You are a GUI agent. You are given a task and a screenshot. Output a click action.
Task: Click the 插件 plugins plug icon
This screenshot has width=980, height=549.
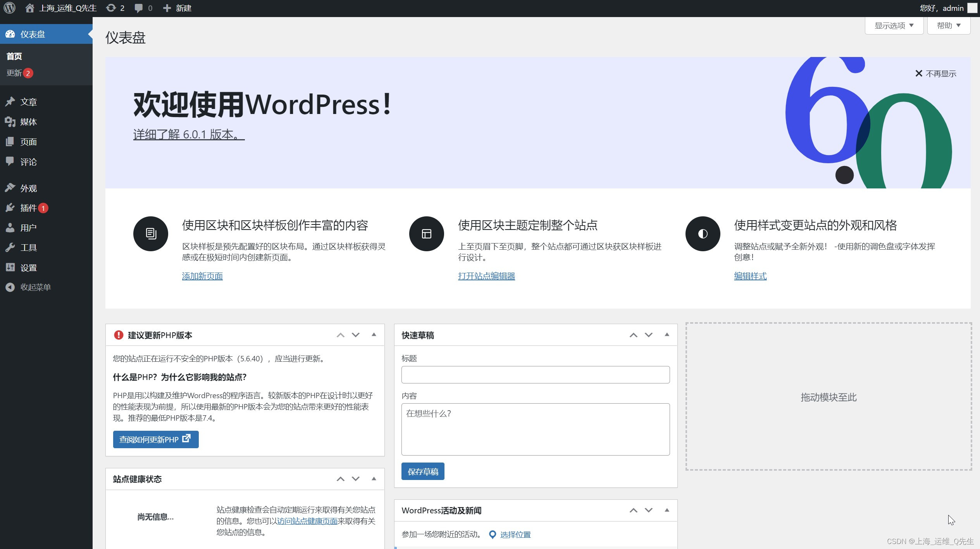pos(10,208)
